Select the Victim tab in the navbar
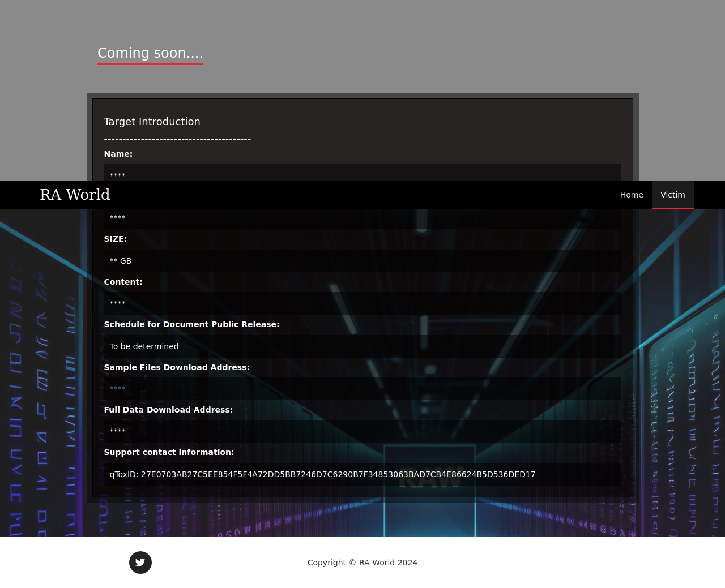725x588 pixels. tap(672, 195)
